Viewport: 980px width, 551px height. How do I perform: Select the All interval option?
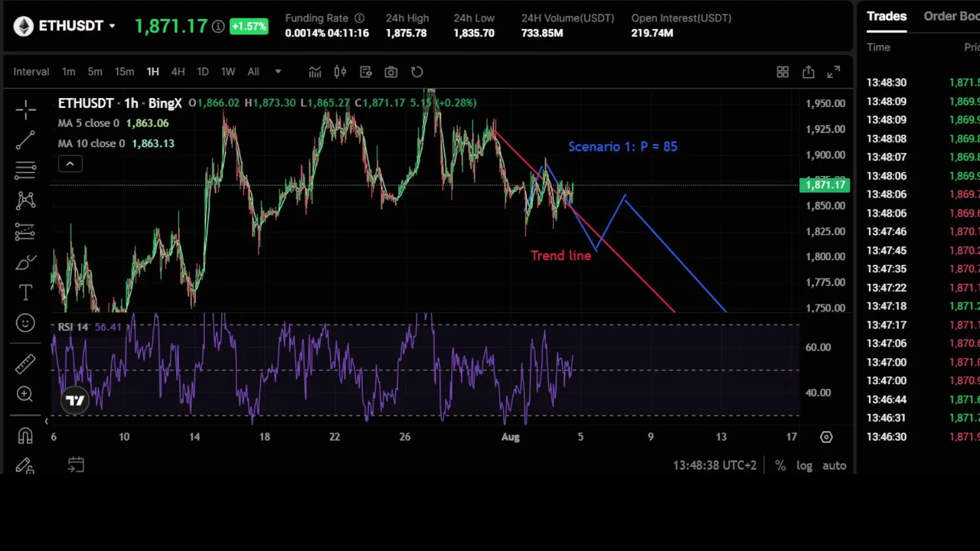coord(253,72)
